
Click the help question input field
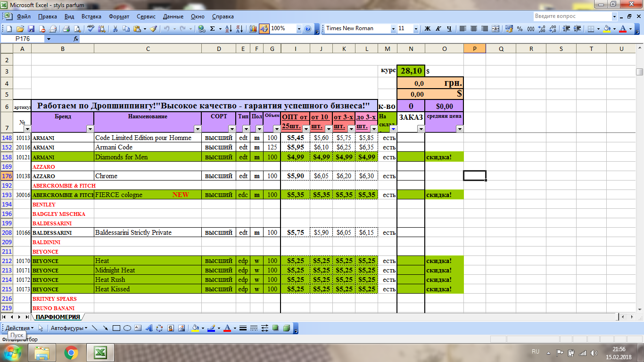572,16
